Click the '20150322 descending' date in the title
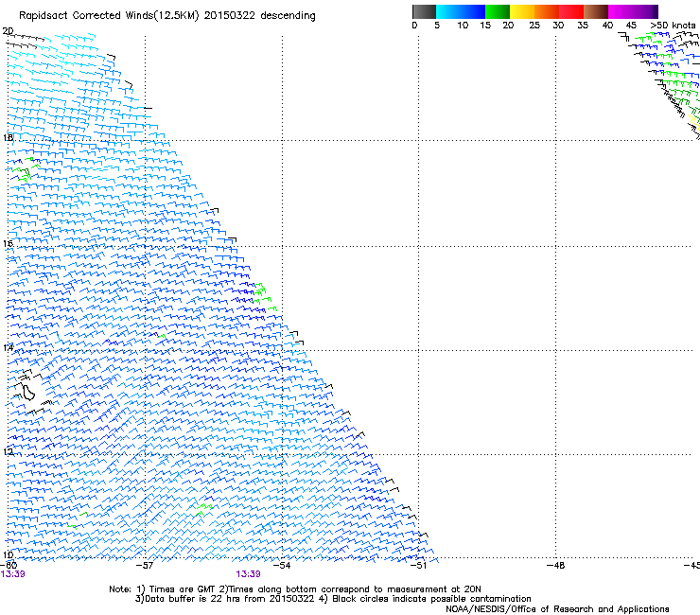This screenshot has width=700, height=615. (259, 16)
